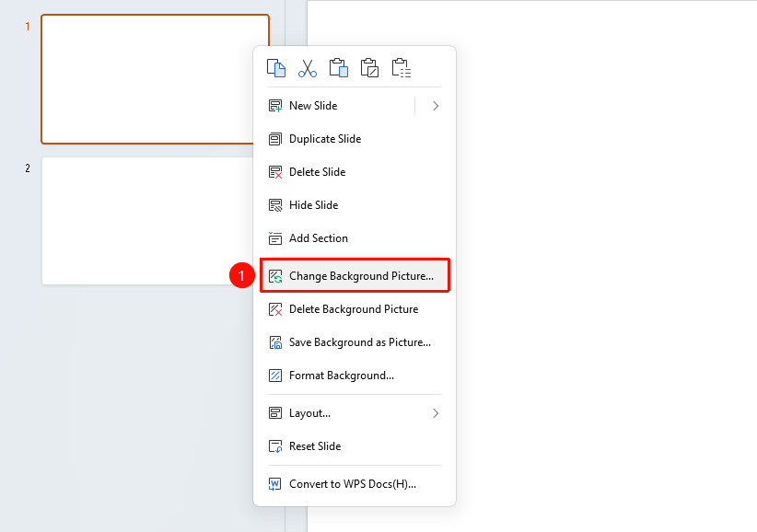Click the Convert to WPS Docs(H) icon

point(275,484)
